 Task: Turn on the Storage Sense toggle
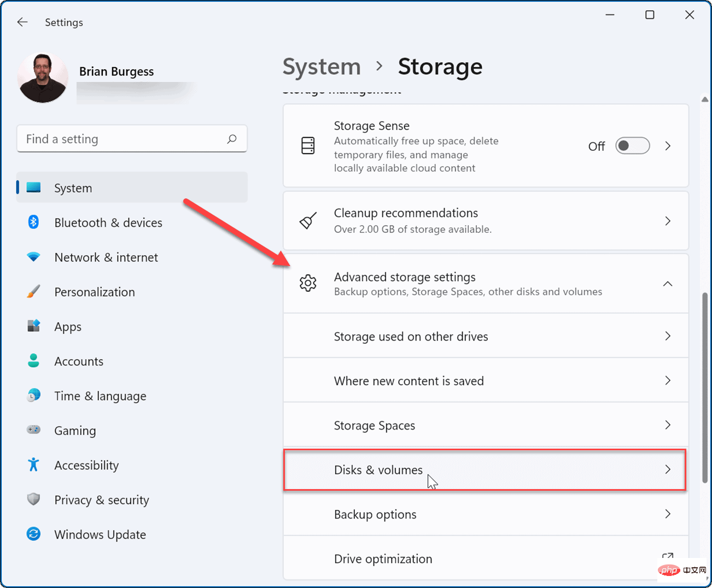click(632, 146)
